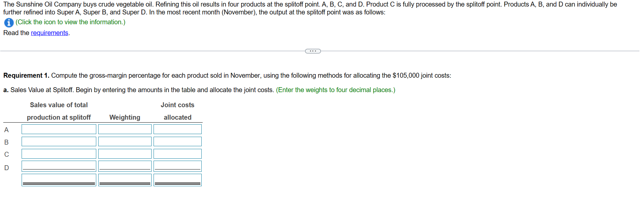Click the joint costs allocated field for B
The image size is (644, 199).
click(177, 141)
